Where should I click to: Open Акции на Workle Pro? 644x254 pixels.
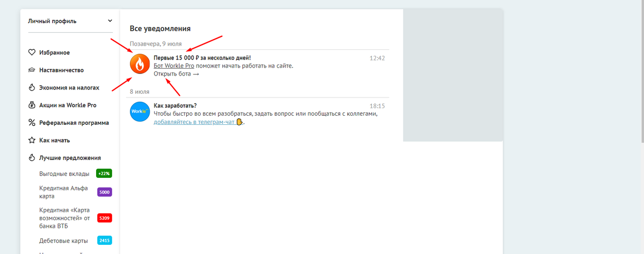pyautogui.click(x=68, y=105)
